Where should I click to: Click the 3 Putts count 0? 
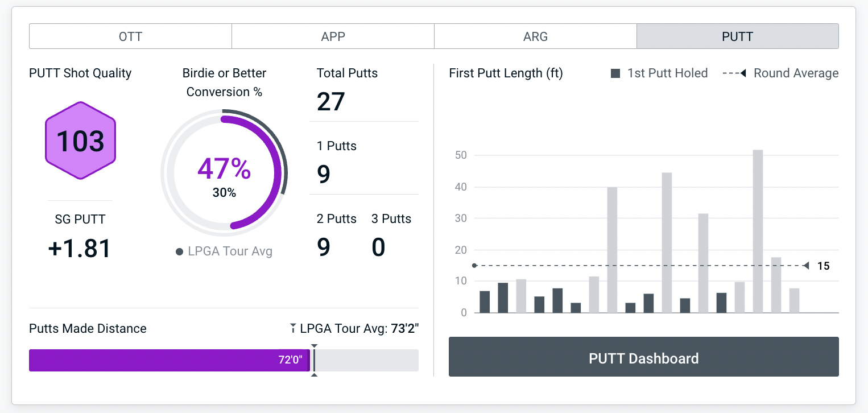[378, 247]
